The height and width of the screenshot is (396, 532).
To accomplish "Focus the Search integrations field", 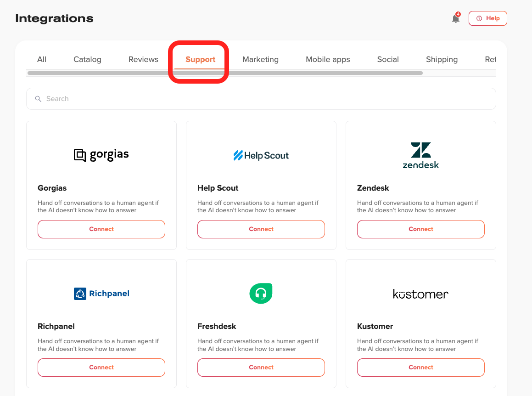I will pos(261,99).
